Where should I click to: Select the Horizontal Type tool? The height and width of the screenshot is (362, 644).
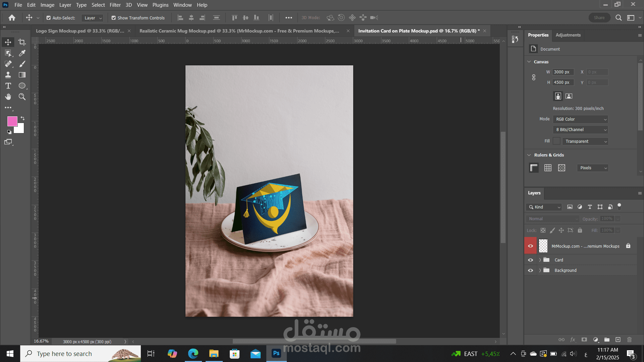[8, 86]
